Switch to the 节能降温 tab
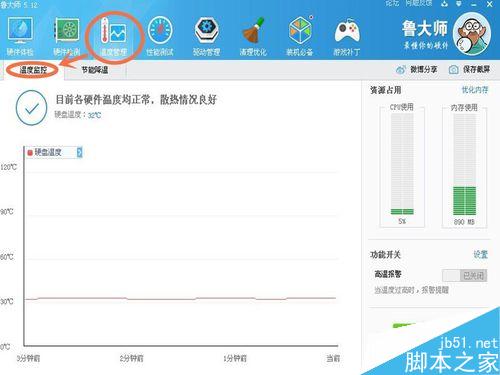The height and width of the screenshot is (375, 500). point(95,70)
